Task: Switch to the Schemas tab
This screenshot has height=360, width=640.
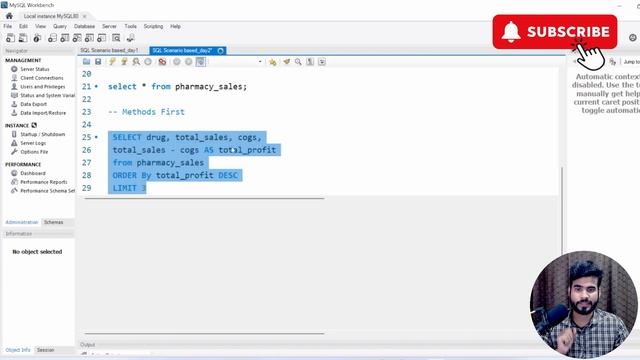Action: [x=53, y=222]
